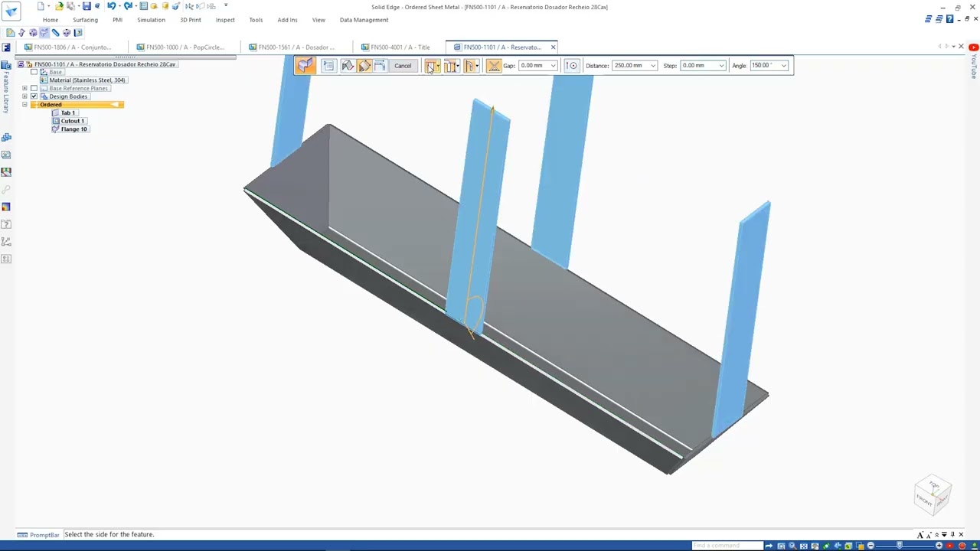Screen dimensions: 980x551
Task: Open the Data Management ribbon tab
Action: tap(364, 20)
